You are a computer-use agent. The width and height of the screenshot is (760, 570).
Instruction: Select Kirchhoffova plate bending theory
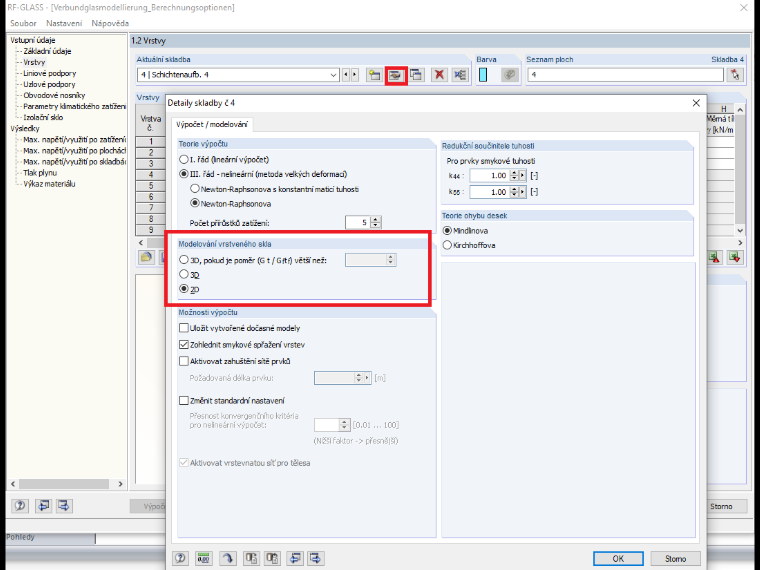(447, 245)
